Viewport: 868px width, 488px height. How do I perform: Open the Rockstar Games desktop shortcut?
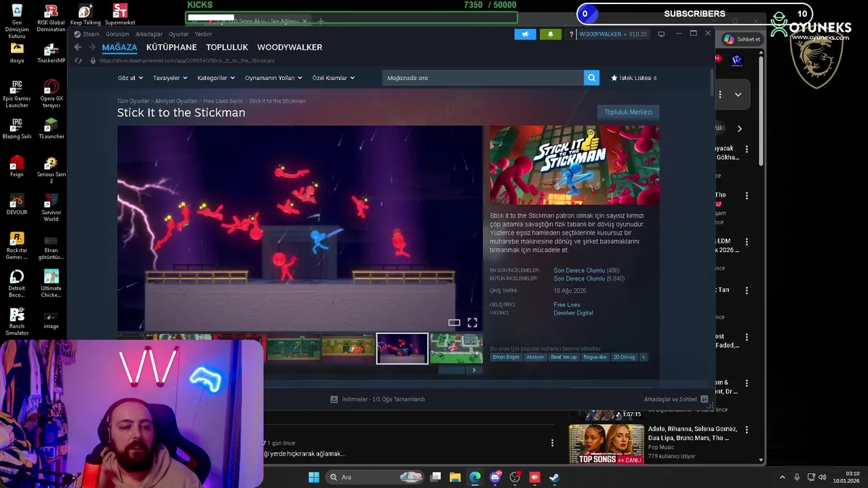tap(17, 246)
